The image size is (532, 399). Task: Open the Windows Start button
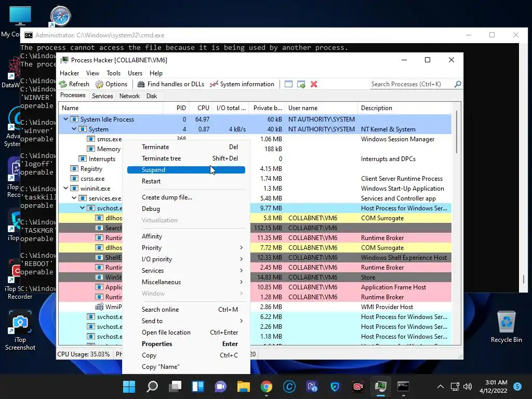(x=129, y=387)
